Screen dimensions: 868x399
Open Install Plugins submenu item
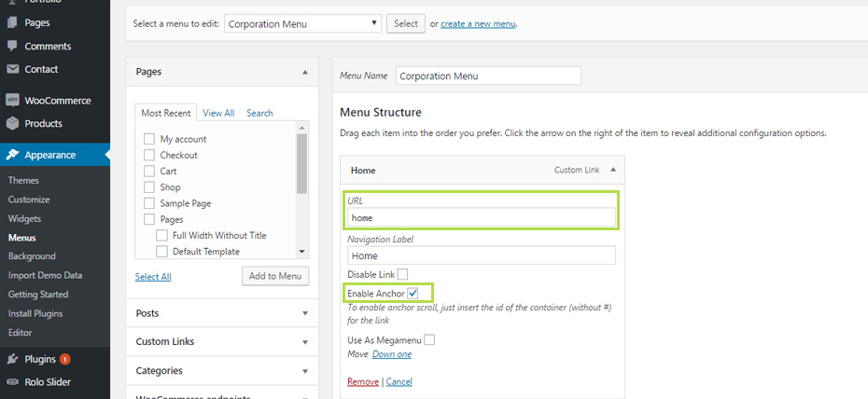pyautogui.click(x=35, y=313)
